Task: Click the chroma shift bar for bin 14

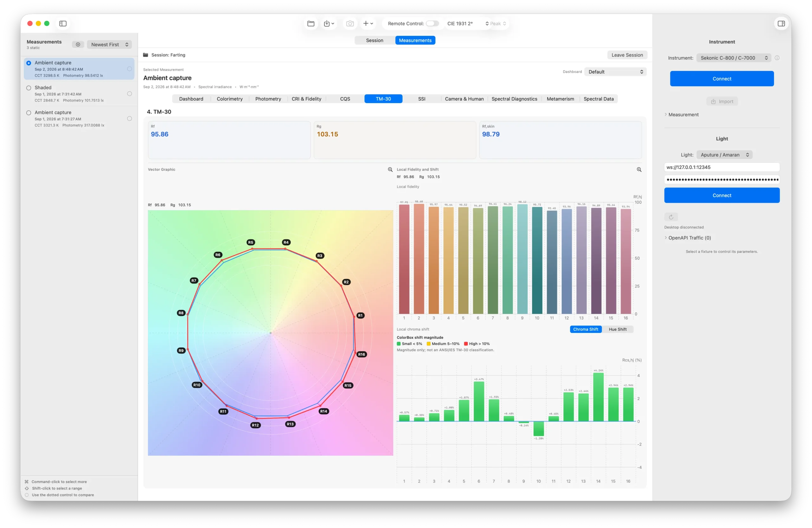Action: pos(598,397)
